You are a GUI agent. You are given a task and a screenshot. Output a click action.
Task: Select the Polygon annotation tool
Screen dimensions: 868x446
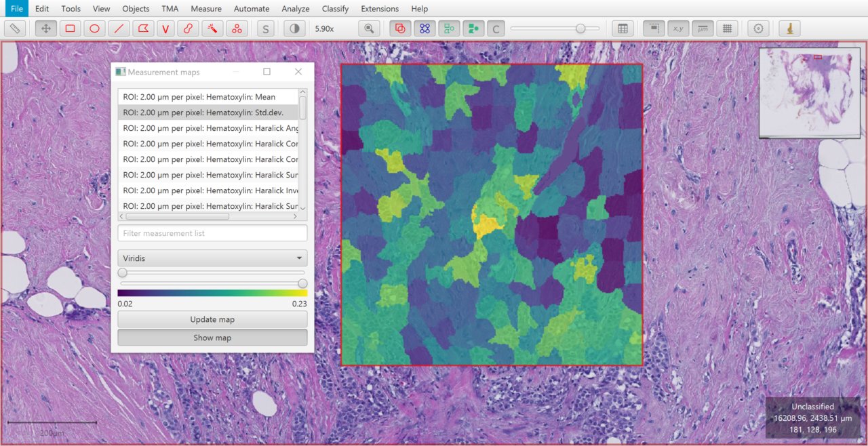(x=142, y=28)
